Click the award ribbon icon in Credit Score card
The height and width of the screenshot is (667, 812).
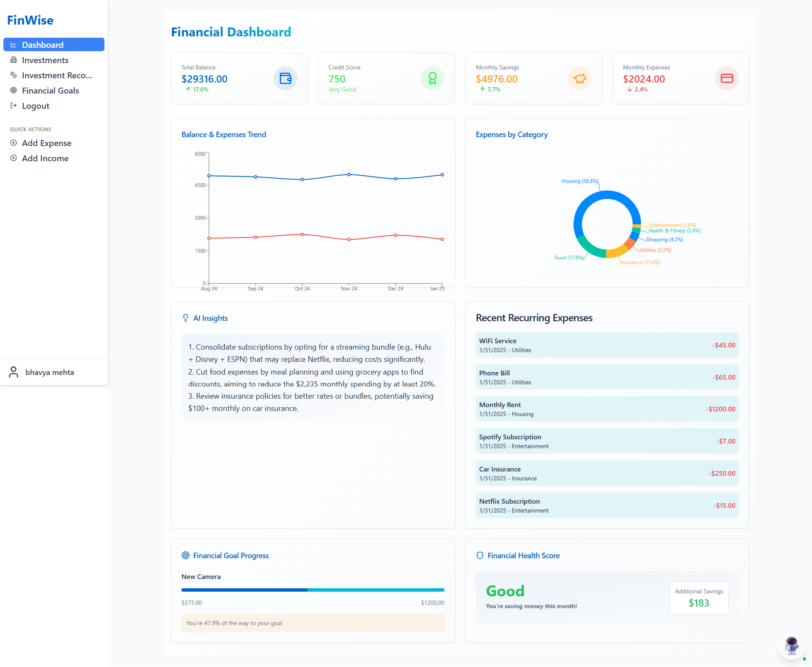(432, 78)
